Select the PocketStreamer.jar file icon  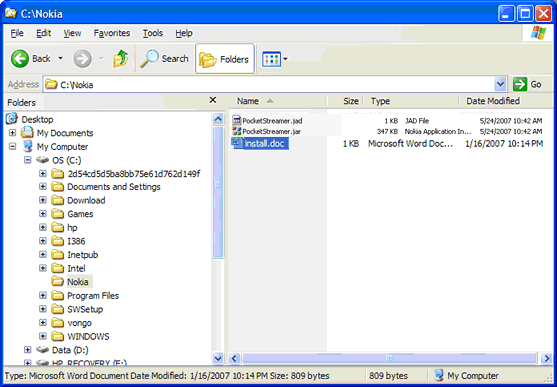pos(237,131)
